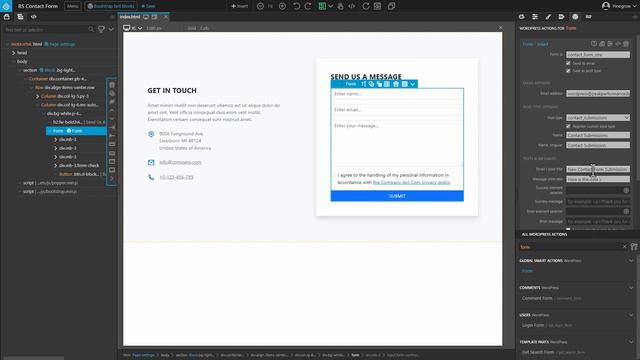640x360 pixels.
Task: Select the Login Form action
Action: [533, 325]
